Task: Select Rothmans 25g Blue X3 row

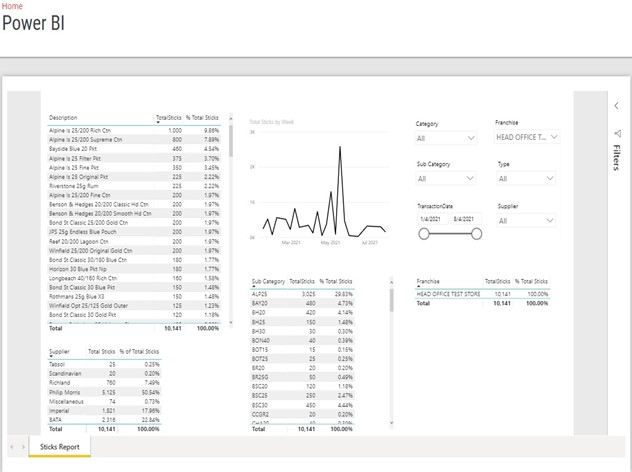Action: 134,296
